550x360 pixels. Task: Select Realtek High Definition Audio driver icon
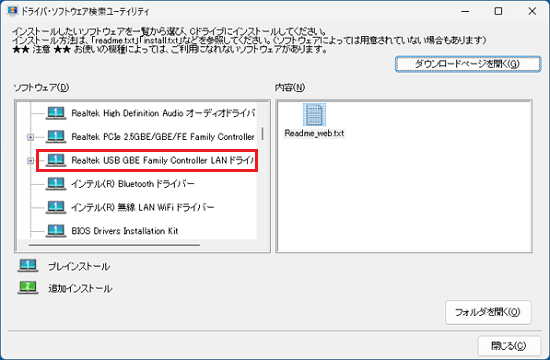(x=56, y=113)
